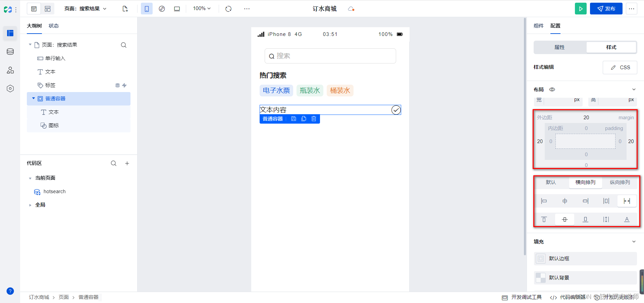The image size is (644, 303).
Task: Select the 样式 segment
Action: click(611, 47)
